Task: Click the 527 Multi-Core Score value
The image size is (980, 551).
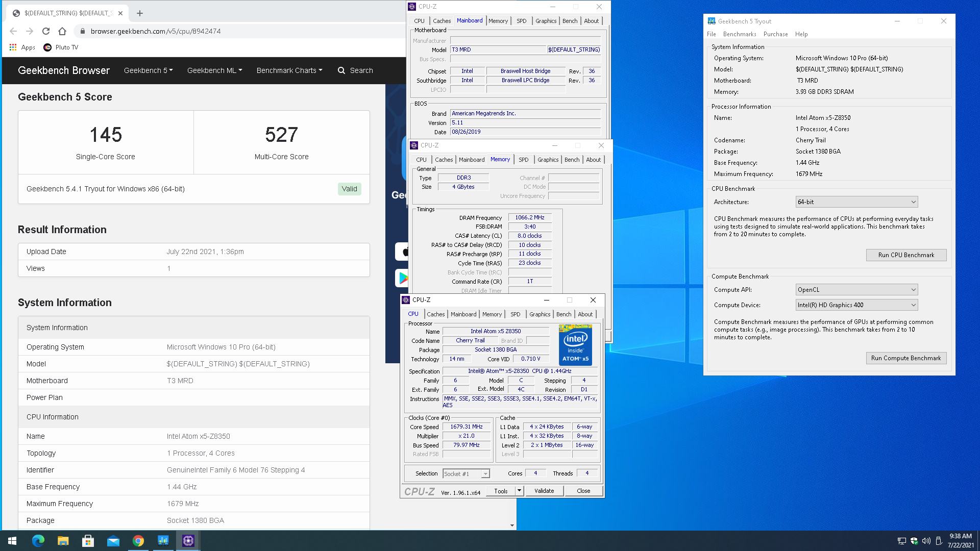Action: click(281, 135)
